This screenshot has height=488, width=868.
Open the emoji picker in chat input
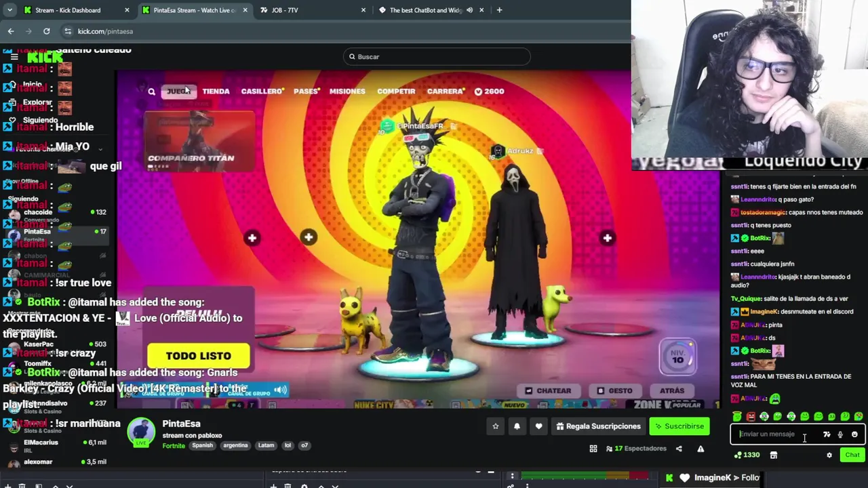[854, 434]
